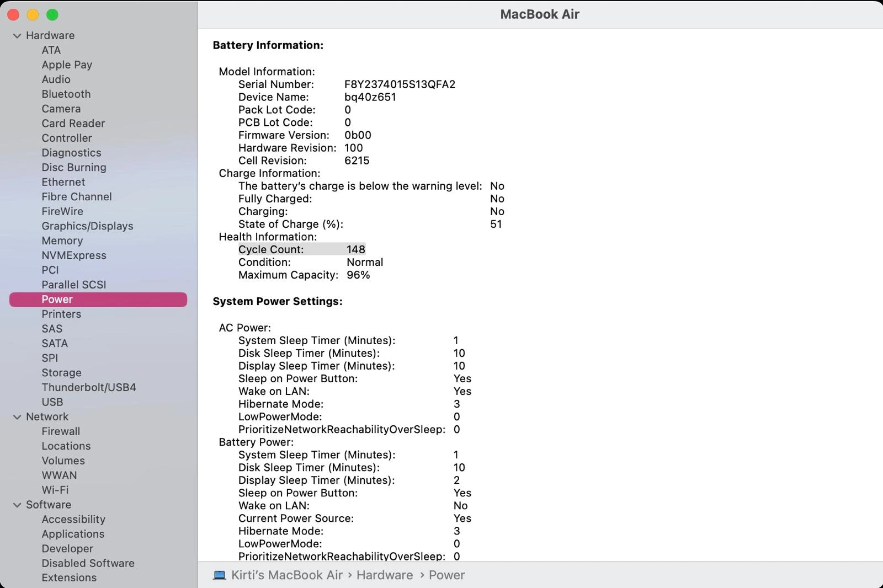Click Hardware in the path bar
The image size is (883, 588).
tap(385, 575)
